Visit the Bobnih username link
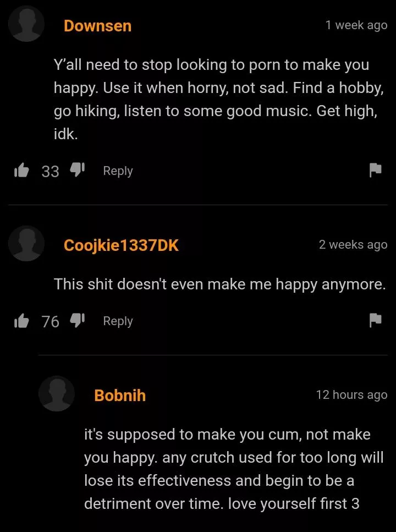This screenshot has width=396, height=532. pos(120,395)
